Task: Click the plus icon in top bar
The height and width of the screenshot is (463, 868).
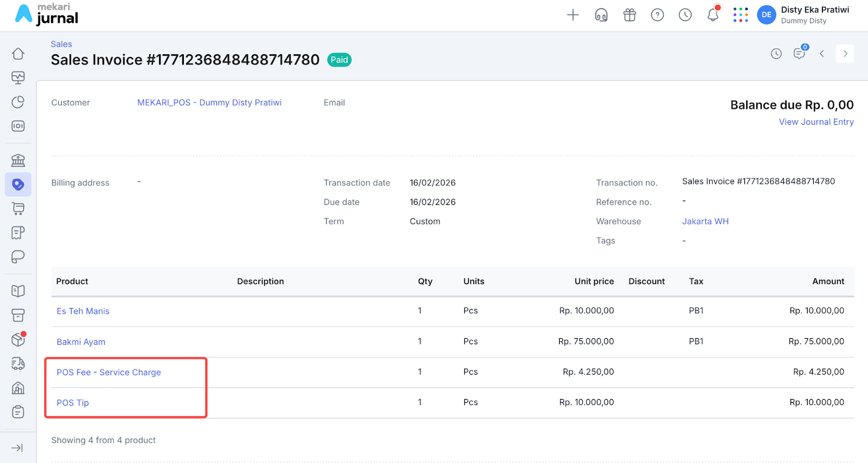Action: click(x=573, y=15)
